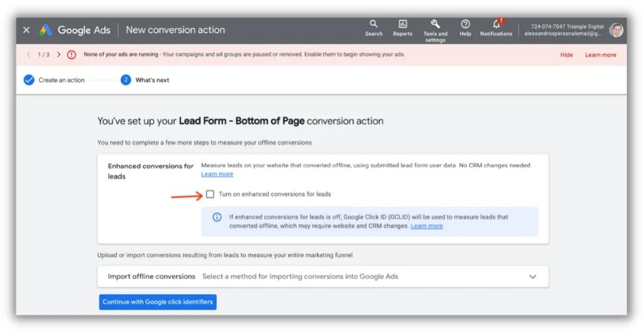Screen dimensions: 644x336
Task: Open the Help menu
Action: click(x=465, y=28)
